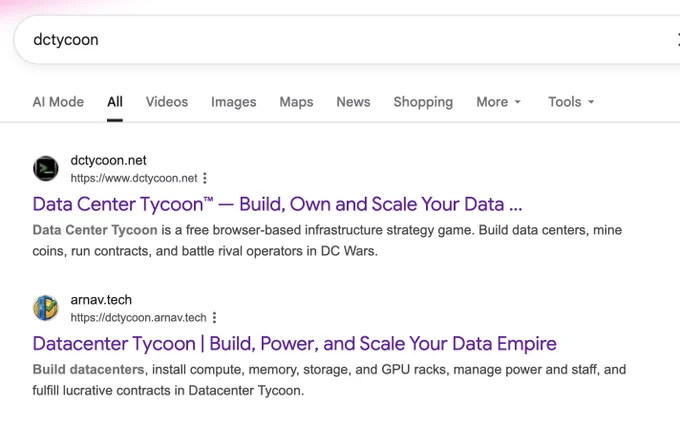This screenshot has height=426, width=680.
Task: Open the arnav.tech site favicon
Action: [46, 308]
